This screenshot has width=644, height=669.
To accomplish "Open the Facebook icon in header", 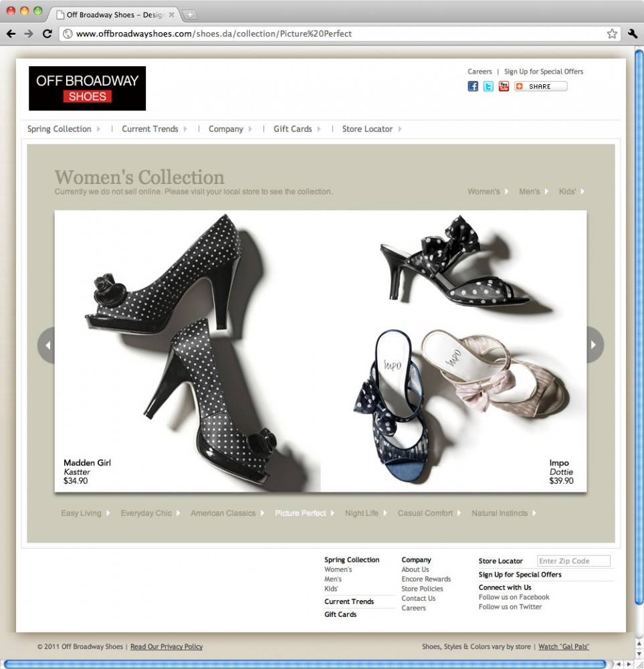I will tap(473, 86).
